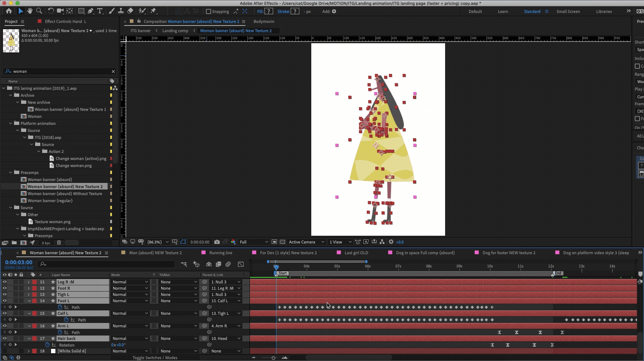644x361 pixels.
Task: Select the Rectangle shape tool
Action: [x=81, y=11]
